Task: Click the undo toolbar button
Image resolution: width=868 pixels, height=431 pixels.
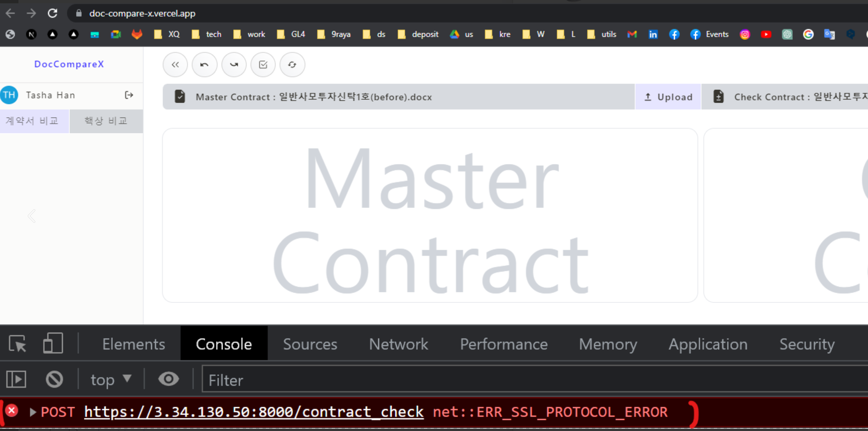Action: 205,65
